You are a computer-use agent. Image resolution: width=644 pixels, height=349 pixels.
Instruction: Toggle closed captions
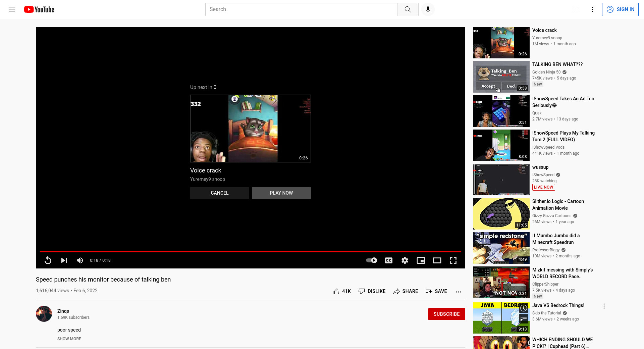pyautogui.click(x=389, y=260)
